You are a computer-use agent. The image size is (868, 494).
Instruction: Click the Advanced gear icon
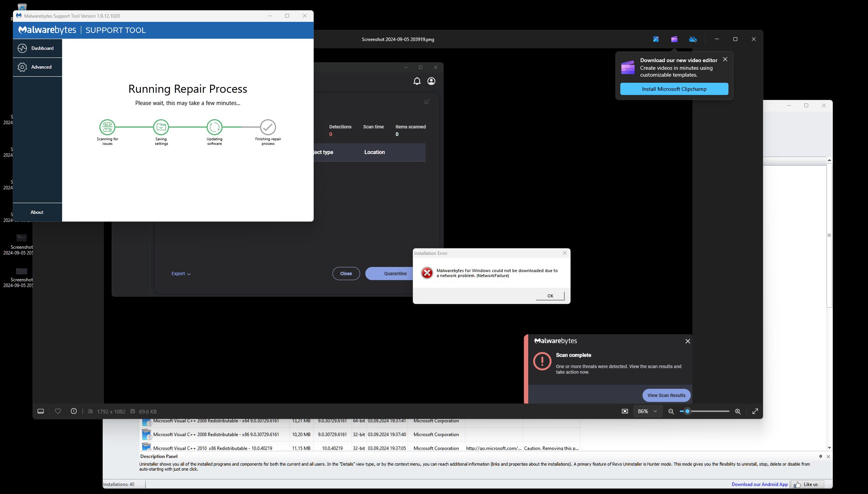click(x=22, y=67)
